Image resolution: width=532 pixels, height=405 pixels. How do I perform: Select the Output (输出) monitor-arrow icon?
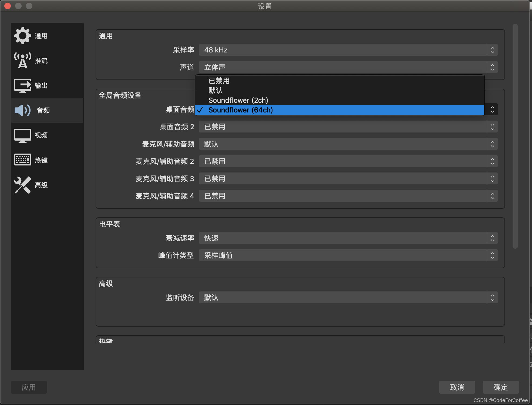[x=22, y=85]
